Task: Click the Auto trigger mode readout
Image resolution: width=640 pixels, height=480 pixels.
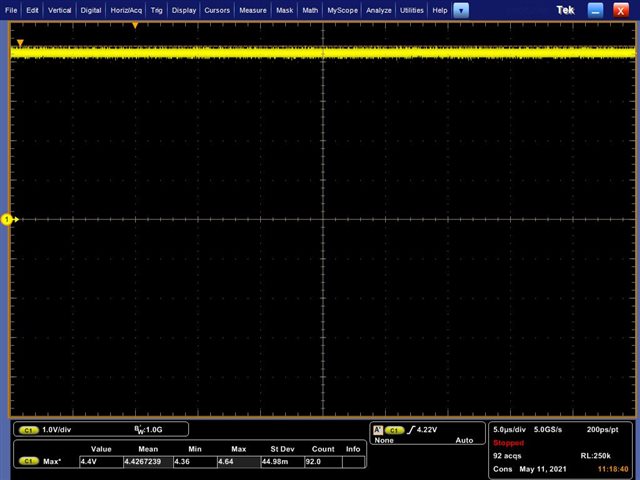Action: coord(464,440)
